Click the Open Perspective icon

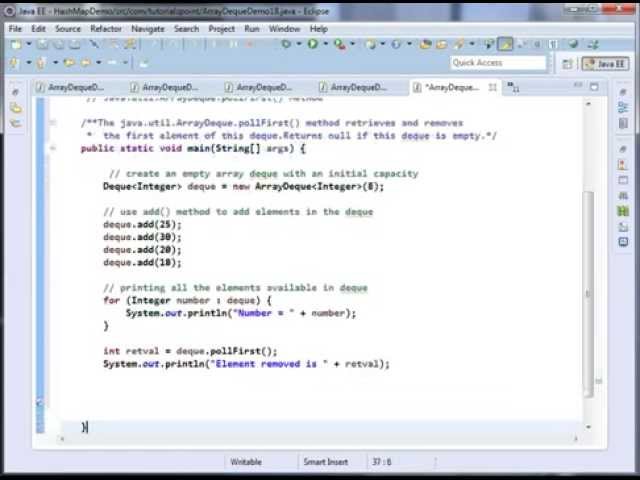tap(567, 64)
